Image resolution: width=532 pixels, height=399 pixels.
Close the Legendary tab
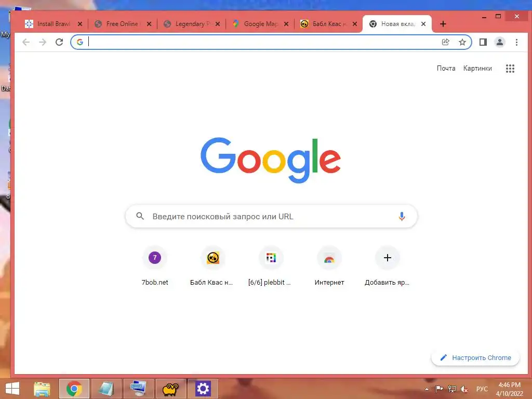click(218, 24)
